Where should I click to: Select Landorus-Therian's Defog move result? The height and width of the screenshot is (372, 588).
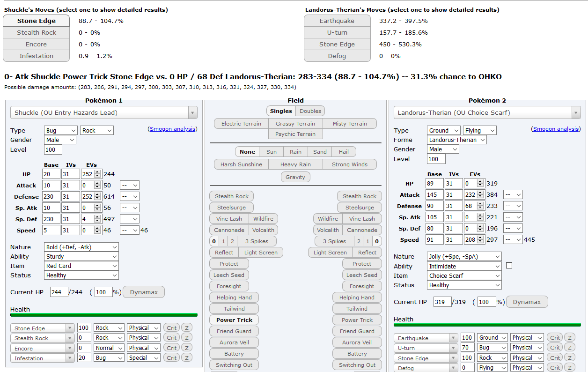[337, 56]
